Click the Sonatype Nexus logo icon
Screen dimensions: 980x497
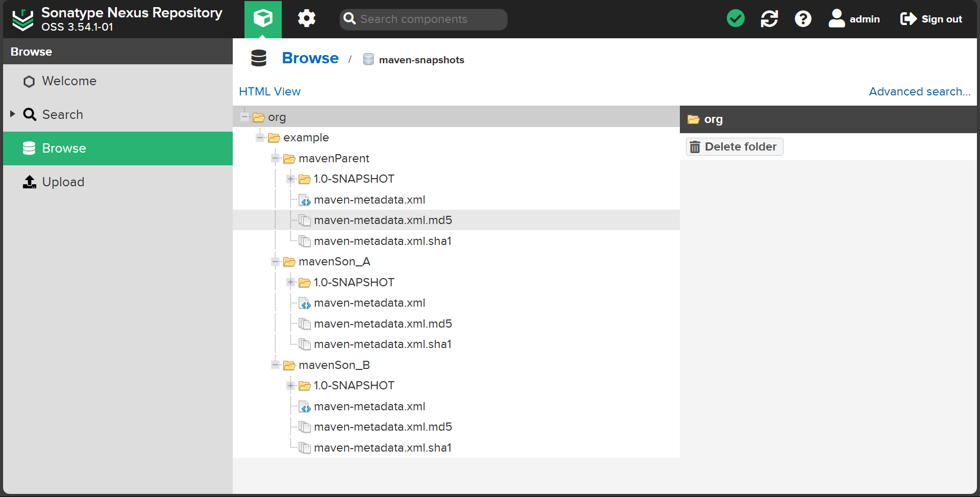click(x=23, y=19)
